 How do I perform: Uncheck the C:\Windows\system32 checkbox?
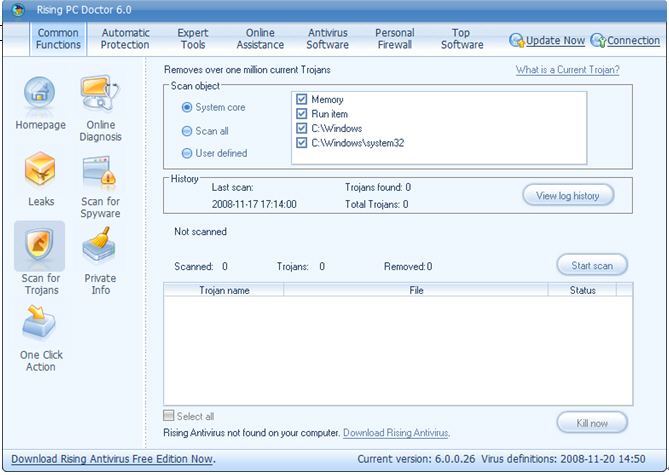click(301, 143)
